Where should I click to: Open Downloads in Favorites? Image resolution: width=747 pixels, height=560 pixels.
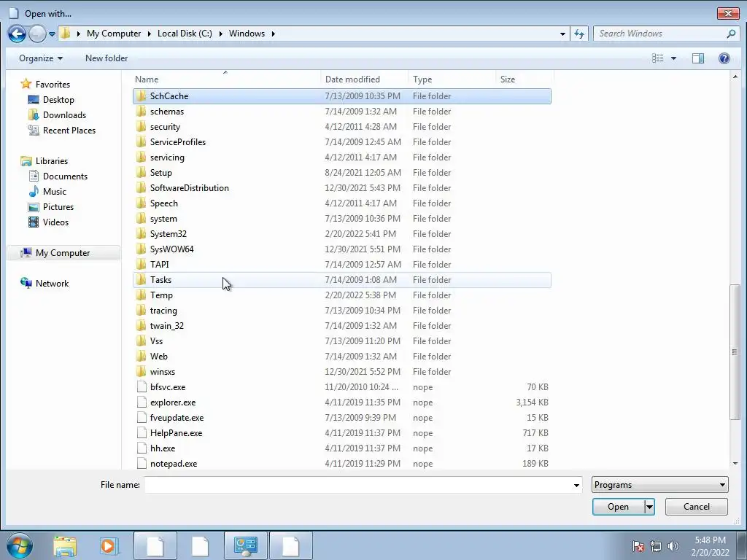click(57, 114)
